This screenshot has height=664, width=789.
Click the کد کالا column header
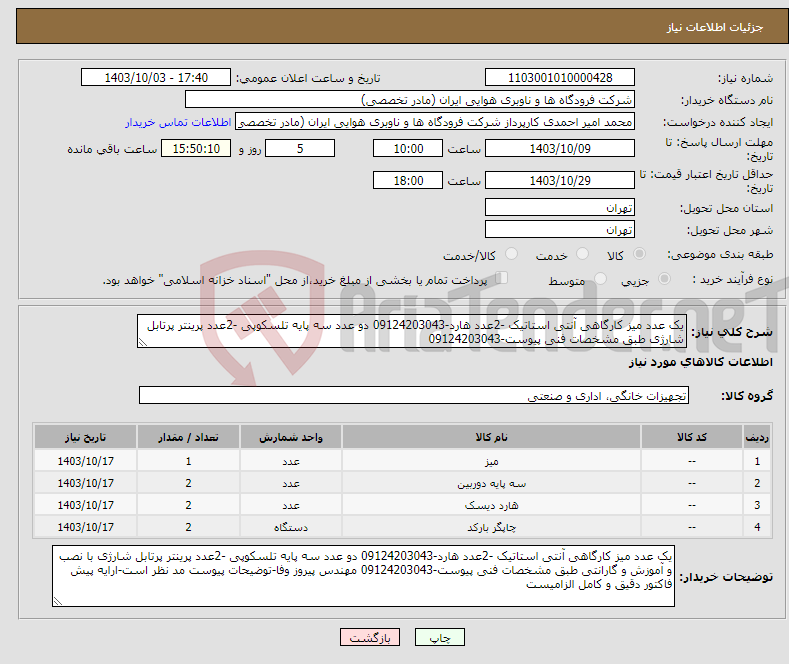(692, 437)
